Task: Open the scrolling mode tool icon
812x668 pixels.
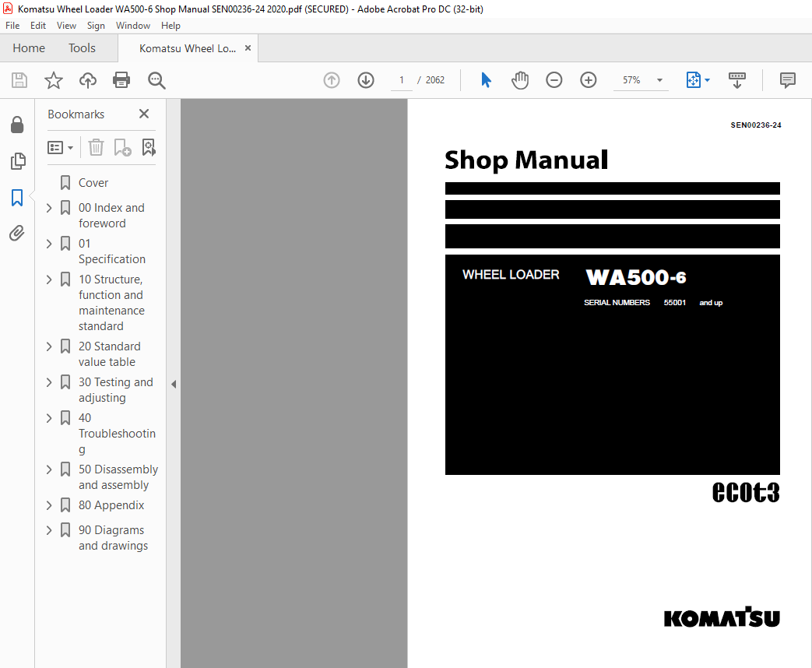Action: [737, 80]
